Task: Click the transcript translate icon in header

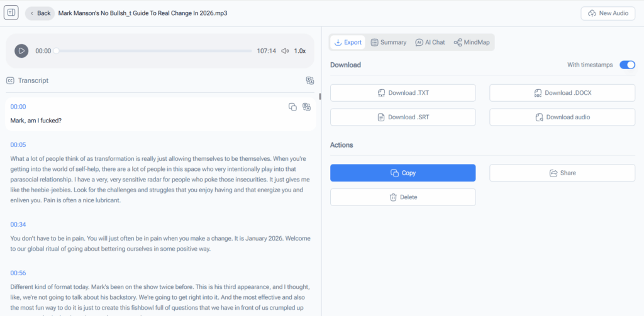Action: coord(309,80)
